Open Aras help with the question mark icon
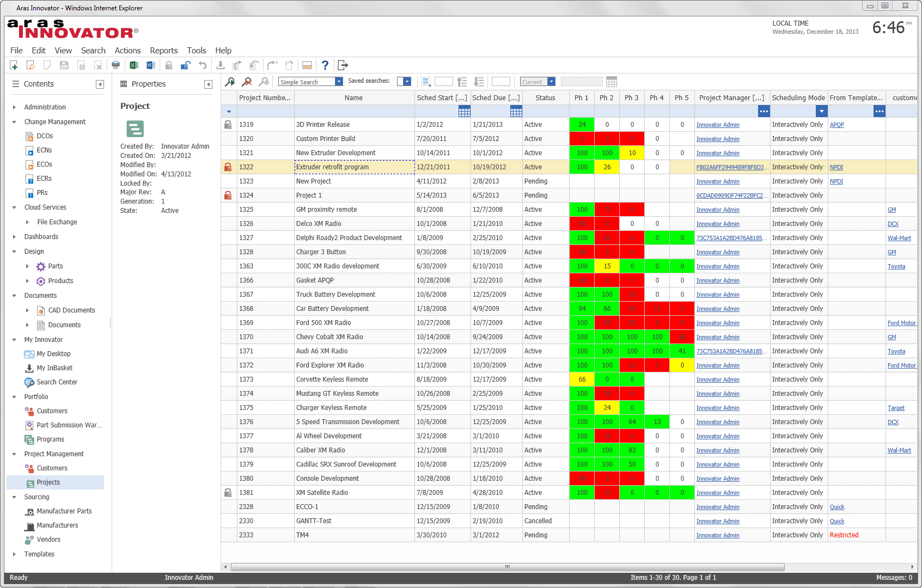 pos(325,65)
